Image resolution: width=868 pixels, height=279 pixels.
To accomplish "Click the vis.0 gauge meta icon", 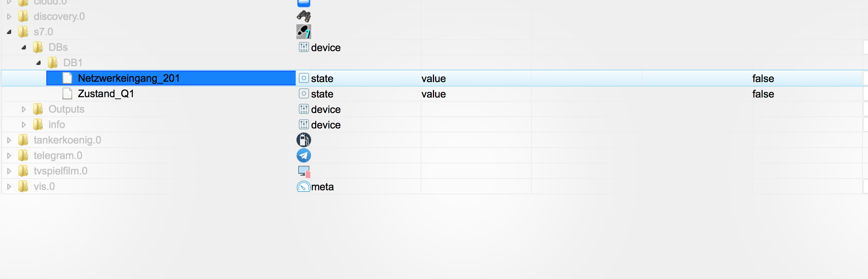I will pos(304,187).
